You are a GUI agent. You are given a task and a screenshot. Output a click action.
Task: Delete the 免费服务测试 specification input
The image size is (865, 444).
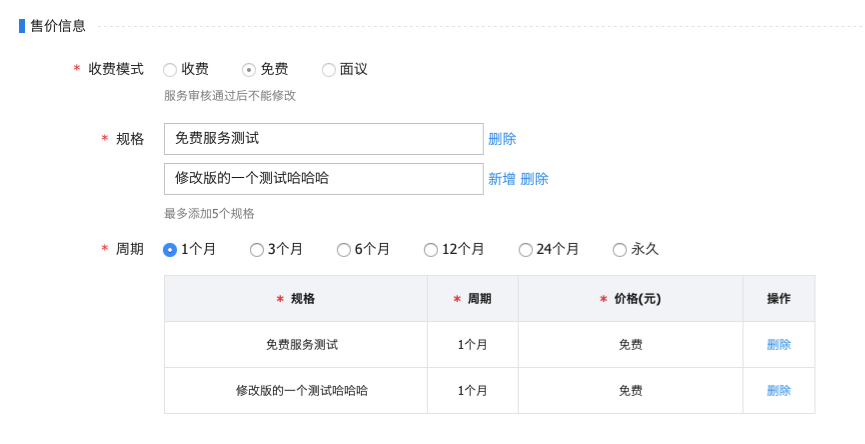(502, 139)
